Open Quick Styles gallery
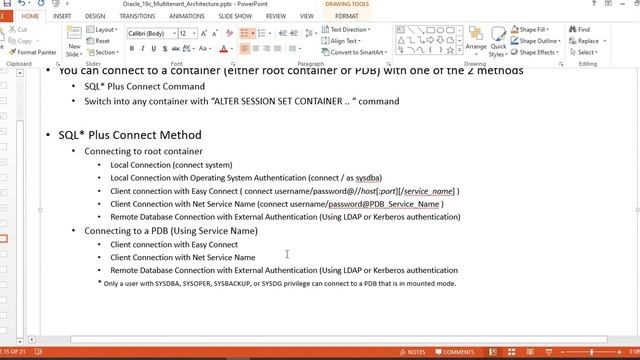Image resolution: width=640 pixels, height=360 pixels. [x=498, y=41]
